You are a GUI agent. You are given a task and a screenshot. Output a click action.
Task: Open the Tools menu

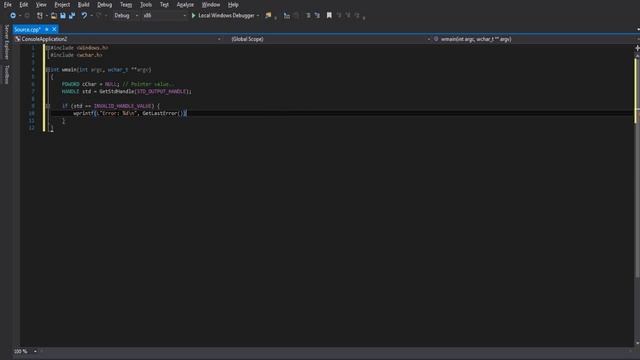(x=146, y=4)
